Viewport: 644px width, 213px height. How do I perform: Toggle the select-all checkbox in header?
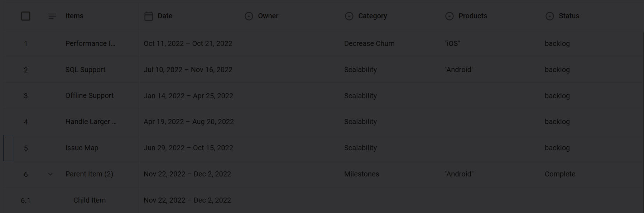click(x=26, y=16)
